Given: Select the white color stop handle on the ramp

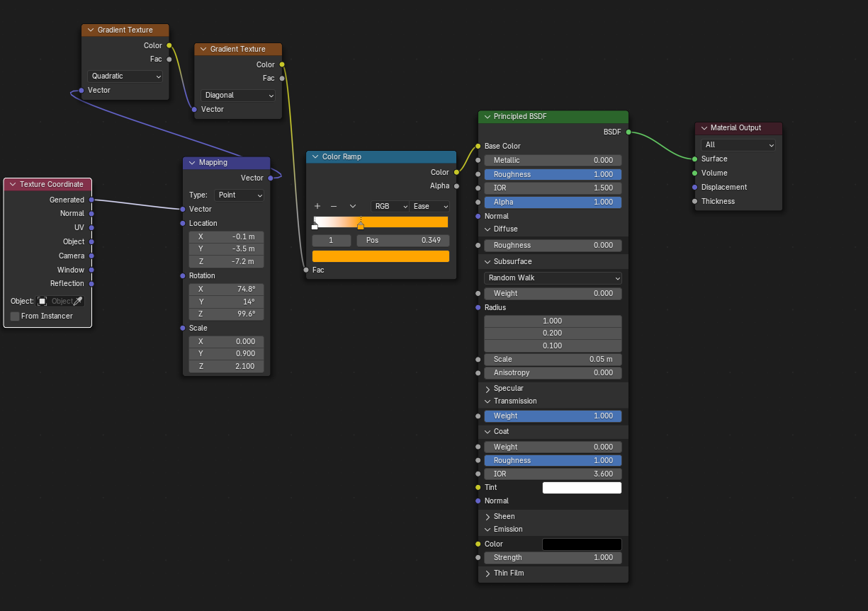Looking at the screenshot, I should pos(315,226).
